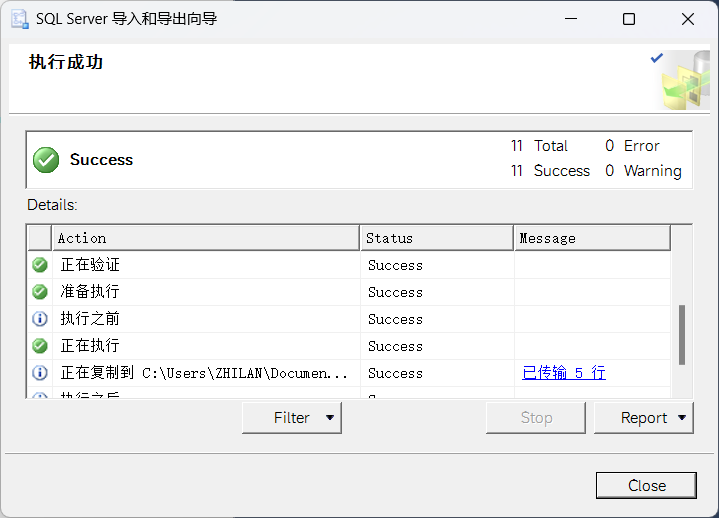This screenshot has width=719, height=518.
Task: Click info icon beside 正在复制到 row
Action: tap(40, 373)
